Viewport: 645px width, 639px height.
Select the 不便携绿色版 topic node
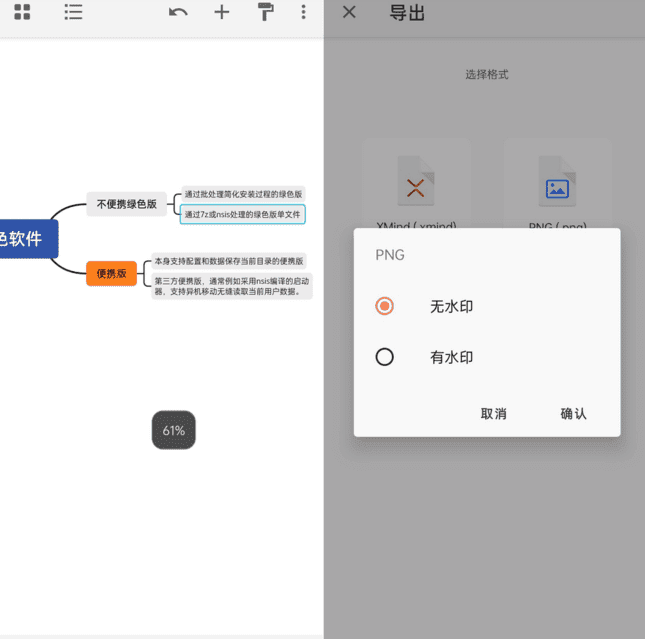coord(127,204)
